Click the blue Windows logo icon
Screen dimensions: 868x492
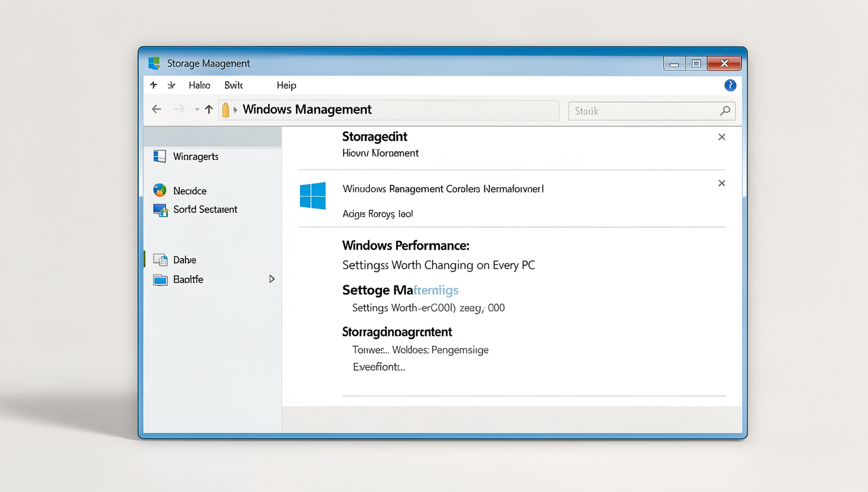click(x=313, y=195)
